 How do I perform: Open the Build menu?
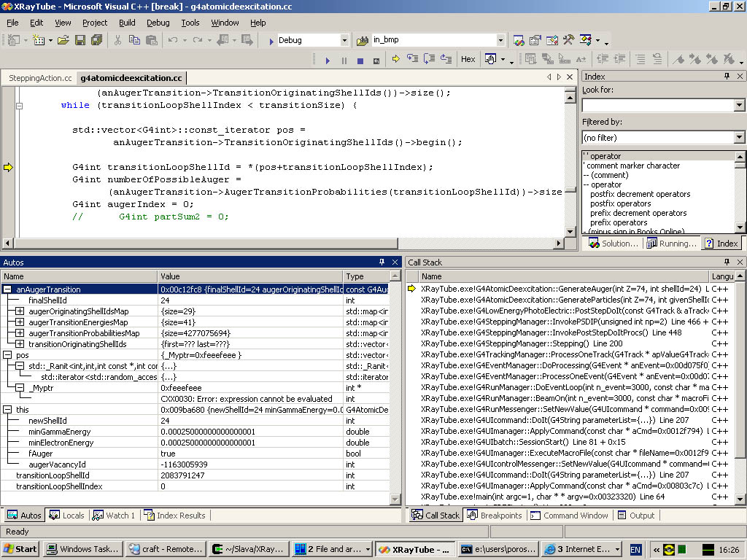pyautogui.click(x=127, y=23)
